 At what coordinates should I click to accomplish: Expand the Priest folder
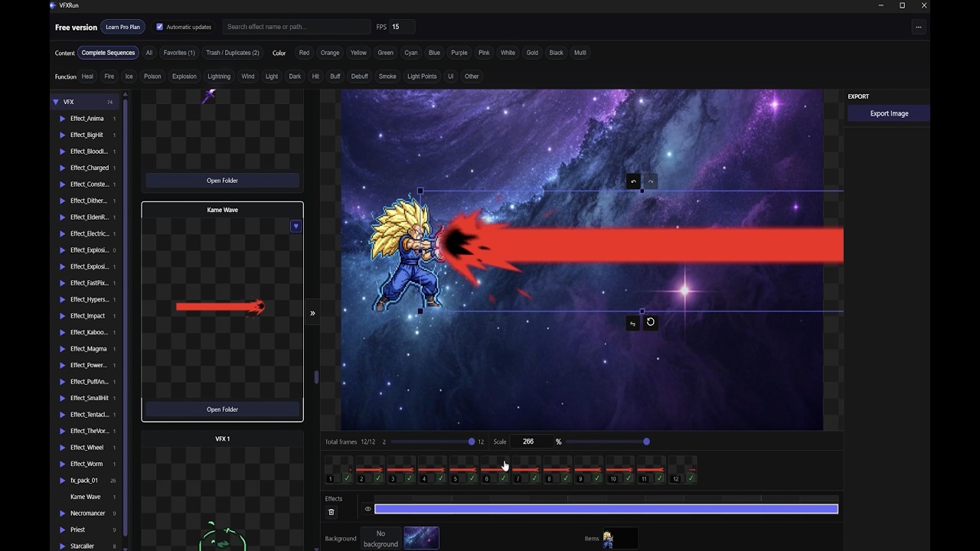pos(62,530)
